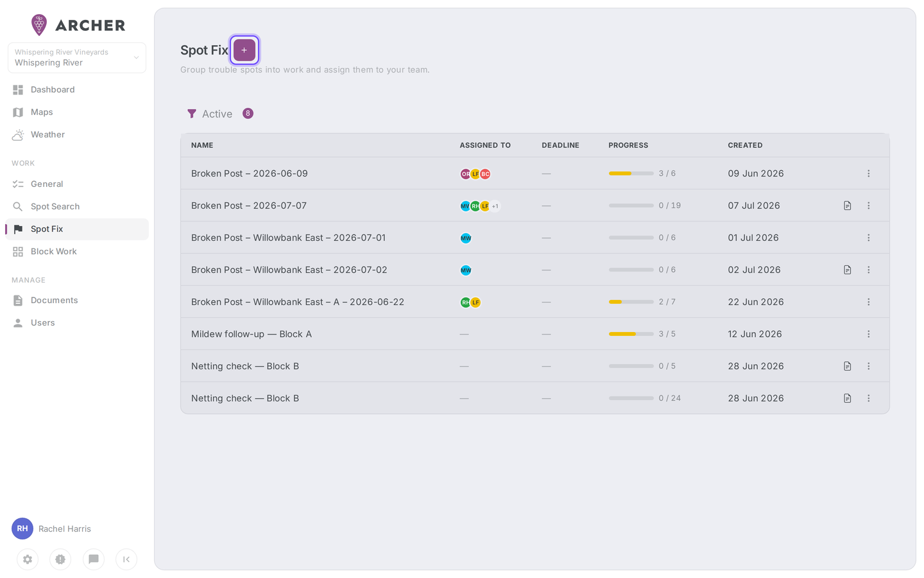Navigate to Spot Search

[x=77, y=207]
